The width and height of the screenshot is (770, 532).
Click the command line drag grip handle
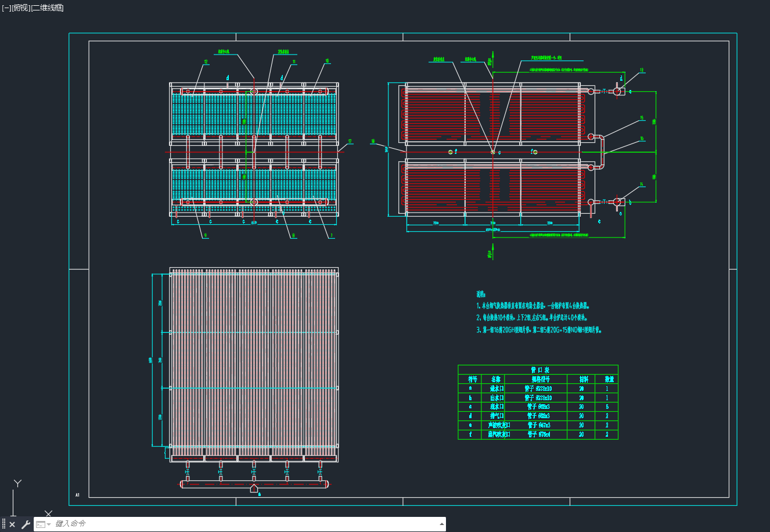click(x=3, y=524)
